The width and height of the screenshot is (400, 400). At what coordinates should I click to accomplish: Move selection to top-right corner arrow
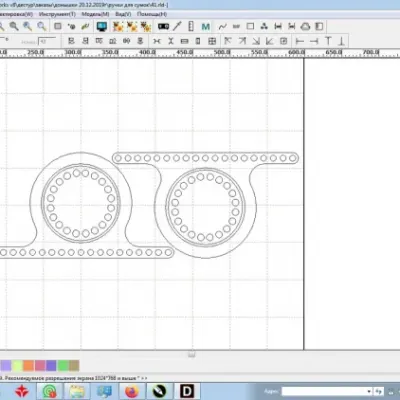[x=242, y=41]
